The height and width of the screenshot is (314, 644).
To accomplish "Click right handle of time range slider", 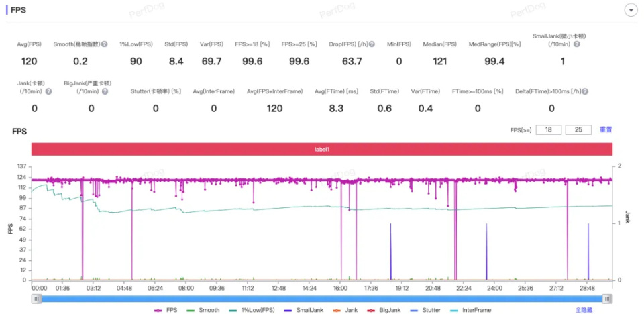I will [x=607, y=299].
